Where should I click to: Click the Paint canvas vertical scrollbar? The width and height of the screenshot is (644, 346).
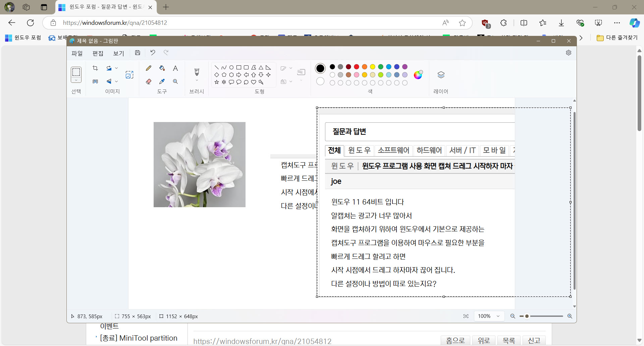[575, 201]
